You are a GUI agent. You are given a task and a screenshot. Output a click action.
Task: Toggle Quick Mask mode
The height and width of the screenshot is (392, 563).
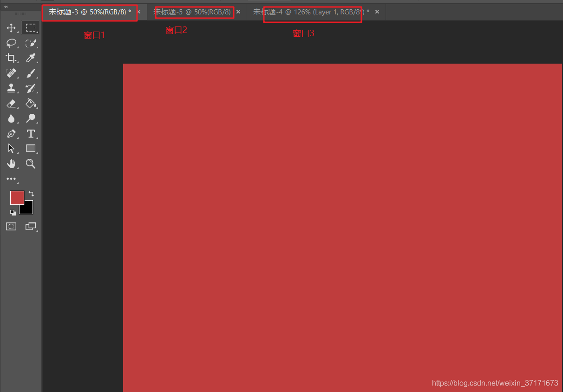click(x=11, y=226)
